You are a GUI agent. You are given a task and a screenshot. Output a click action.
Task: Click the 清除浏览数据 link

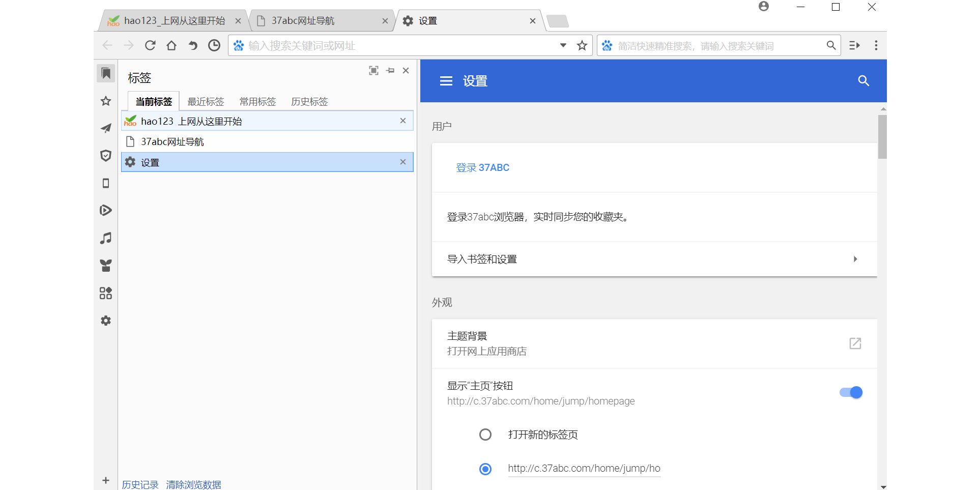pos(193,484)
